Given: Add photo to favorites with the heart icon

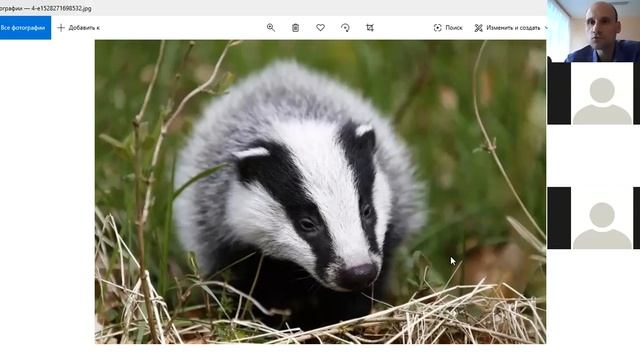Looking at the screenshot, I should 320,28.
